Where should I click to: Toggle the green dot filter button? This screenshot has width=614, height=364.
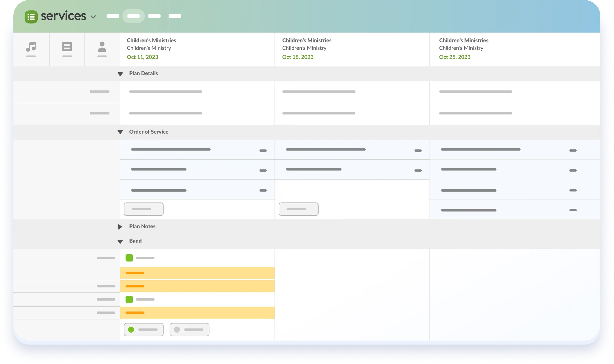pos(144,330)
